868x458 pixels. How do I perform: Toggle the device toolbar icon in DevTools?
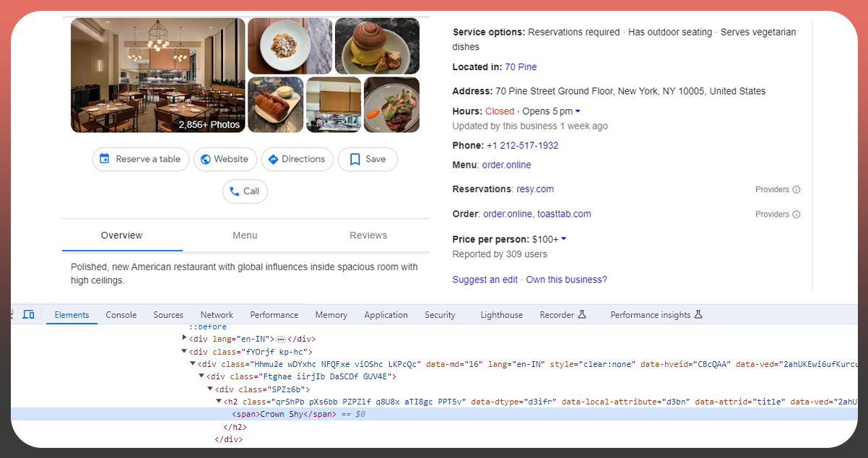point(29,314)
